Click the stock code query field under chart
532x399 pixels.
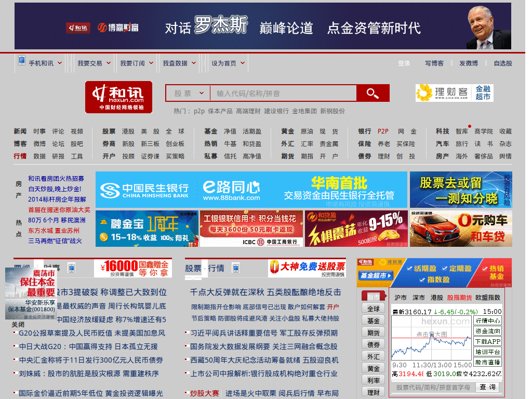[x=433, y=387]
